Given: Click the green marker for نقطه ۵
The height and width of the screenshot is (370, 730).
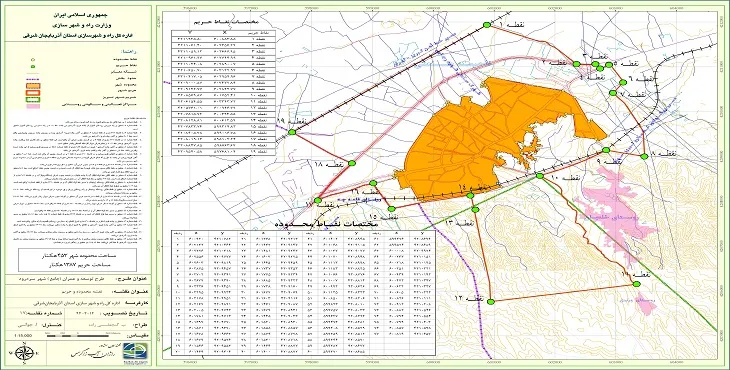Looking at the screenshot, I should 608,65.
